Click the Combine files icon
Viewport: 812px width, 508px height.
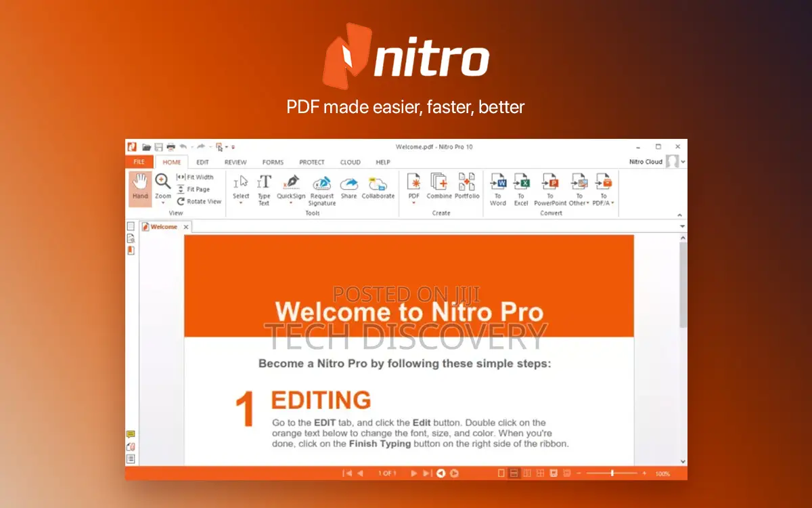coord(439,182)
